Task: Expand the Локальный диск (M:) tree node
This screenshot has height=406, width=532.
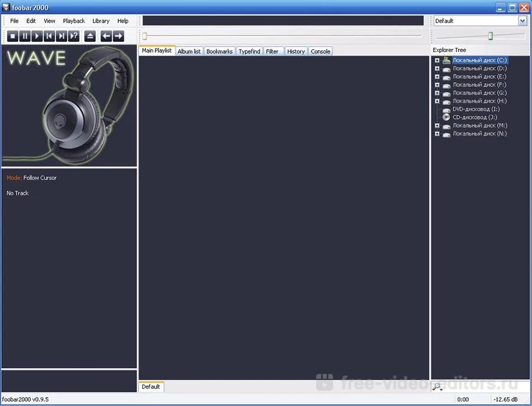Action: pyautogui.click(x=437, y=125)
